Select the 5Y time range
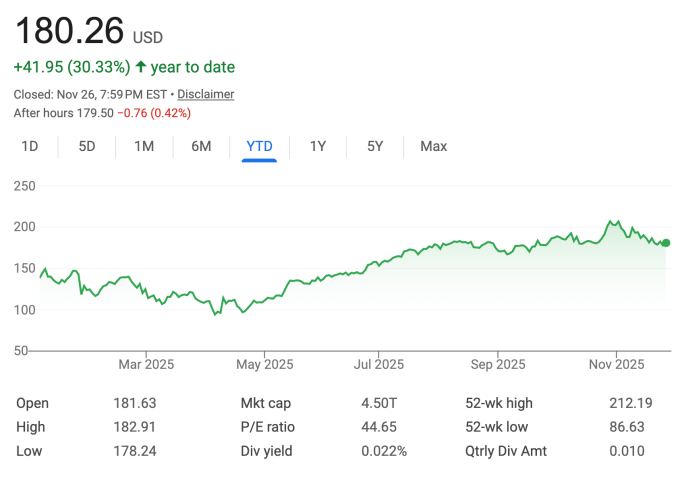Image resolution: width=680 pixels, height=480 pixels. click(375, 146)
